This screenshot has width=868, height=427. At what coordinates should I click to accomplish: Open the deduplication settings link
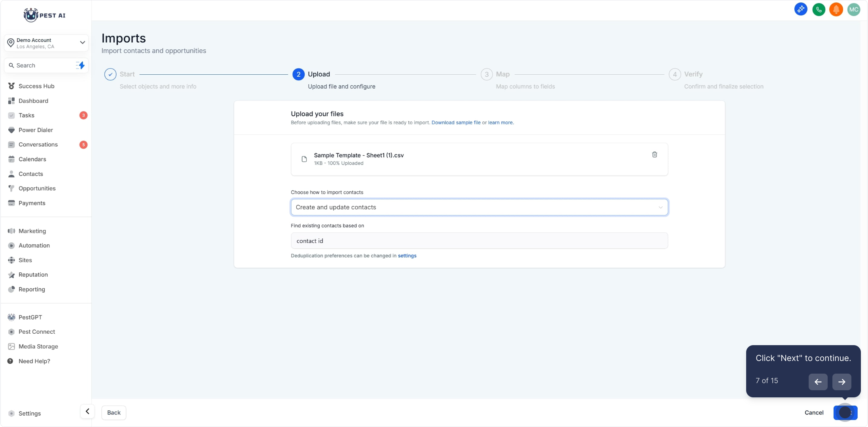[407, 256]
